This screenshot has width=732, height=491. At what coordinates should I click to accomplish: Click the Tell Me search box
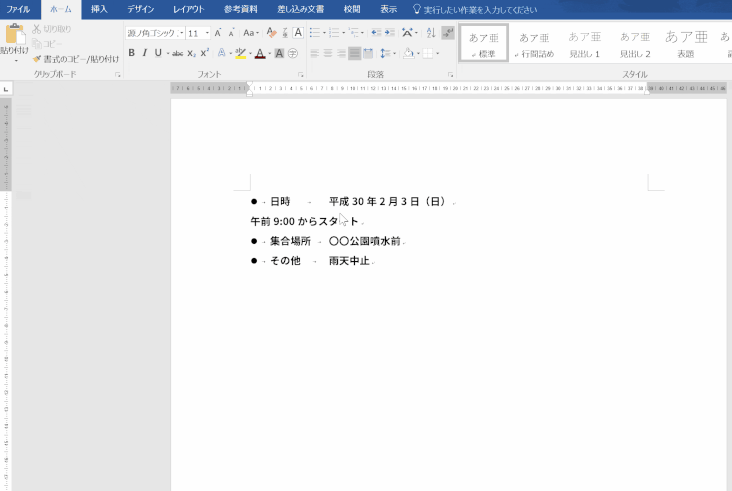(476, 9)
